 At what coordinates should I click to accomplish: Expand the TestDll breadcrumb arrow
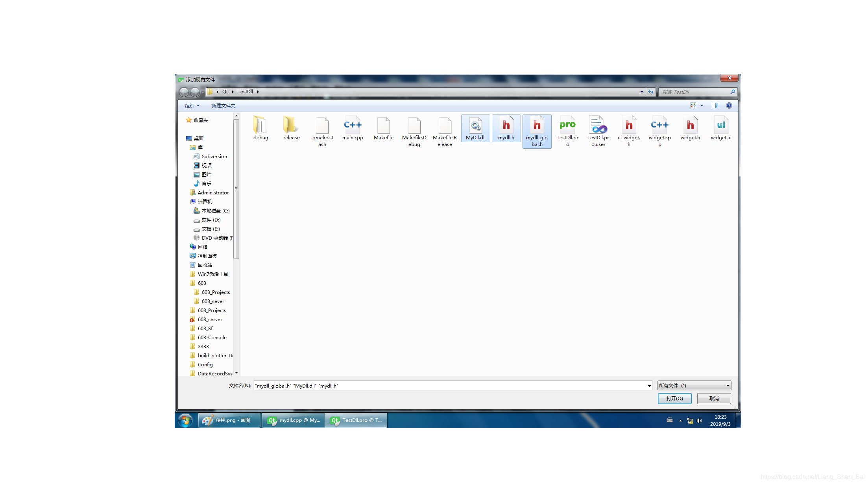[x=258, y=92]
